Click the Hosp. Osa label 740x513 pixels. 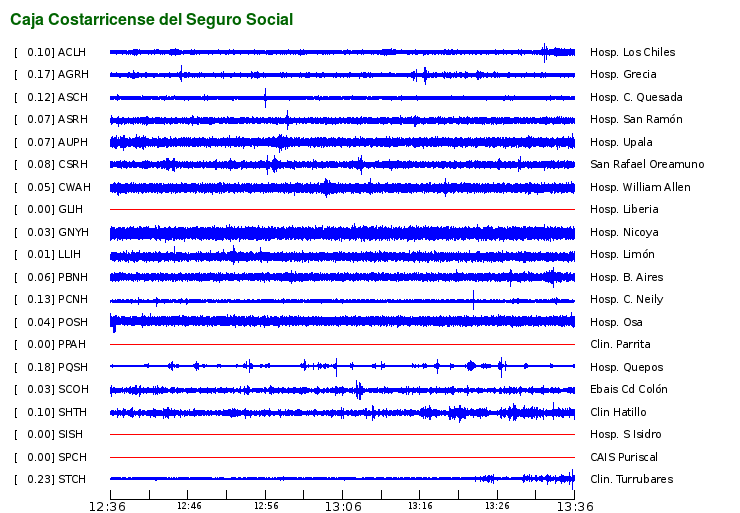point(616,323)
